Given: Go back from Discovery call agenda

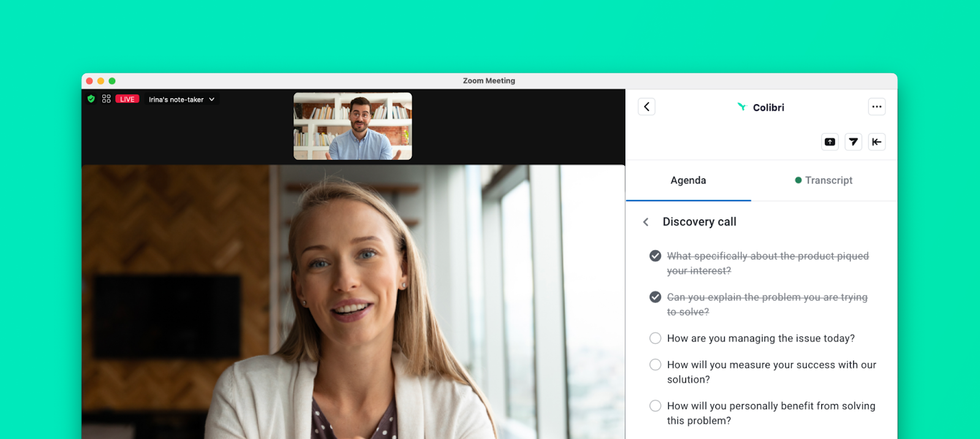Looking at the screenshot, I should [646, 222].
